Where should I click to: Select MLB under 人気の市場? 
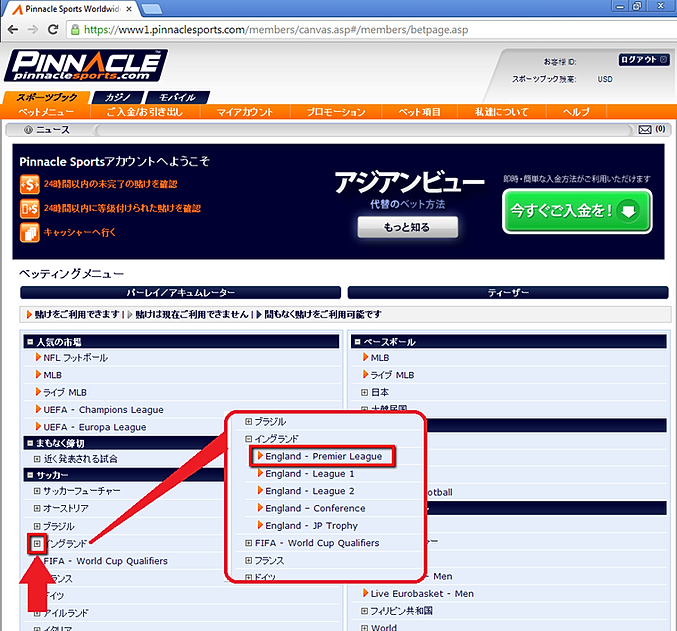[x=52, y=375]
